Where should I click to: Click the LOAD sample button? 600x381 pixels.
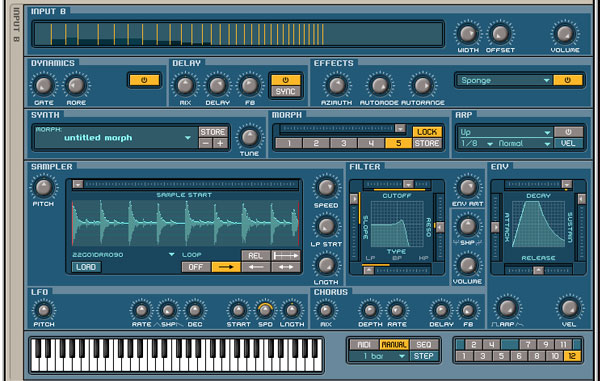[86, 267]
